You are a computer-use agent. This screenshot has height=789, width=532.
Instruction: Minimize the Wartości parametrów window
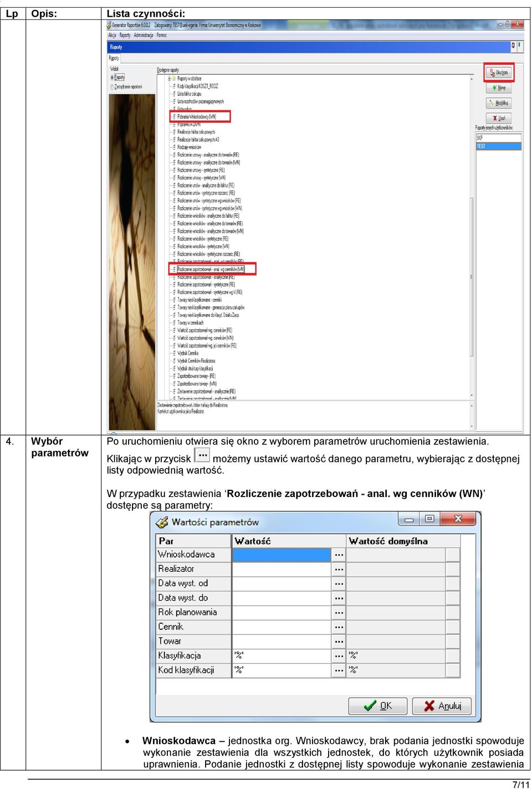coord(410,519)
